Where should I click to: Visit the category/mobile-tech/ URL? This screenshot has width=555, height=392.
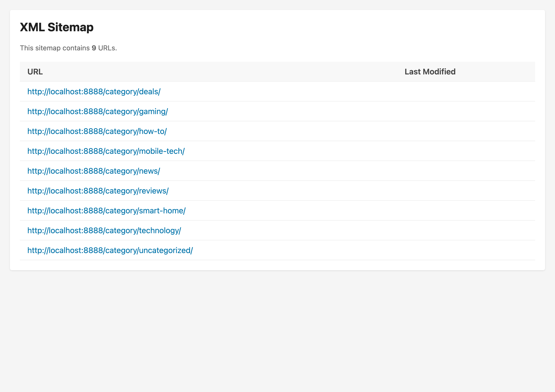[x=106, y=151]
